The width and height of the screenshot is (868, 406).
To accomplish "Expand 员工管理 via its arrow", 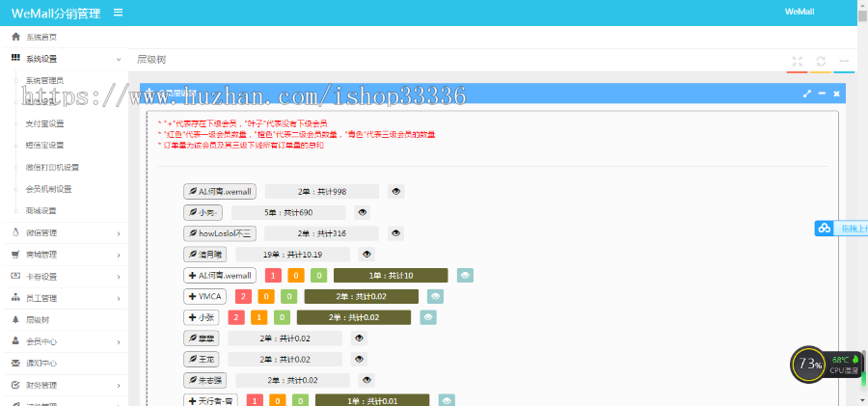I will click(x=119, y=299).
